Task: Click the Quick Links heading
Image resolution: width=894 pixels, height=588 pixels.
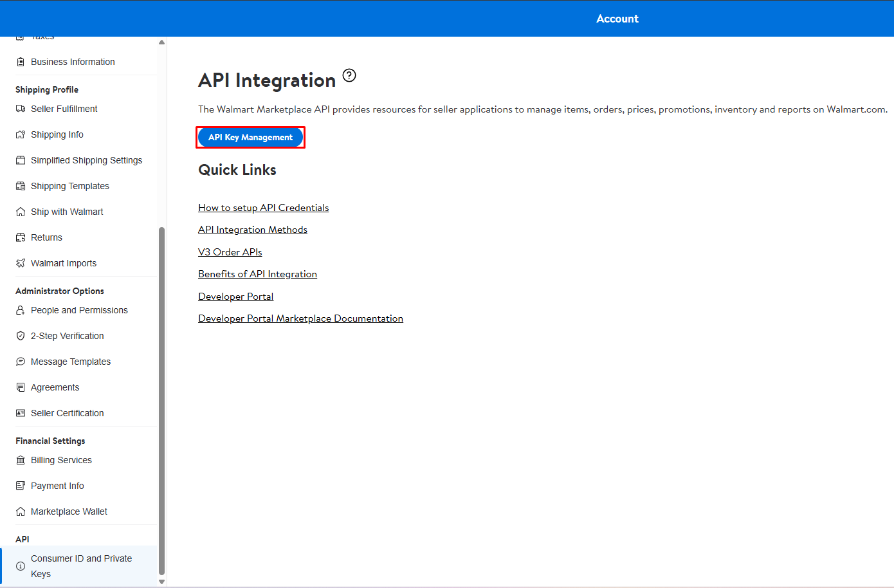Action: point(237,170)
